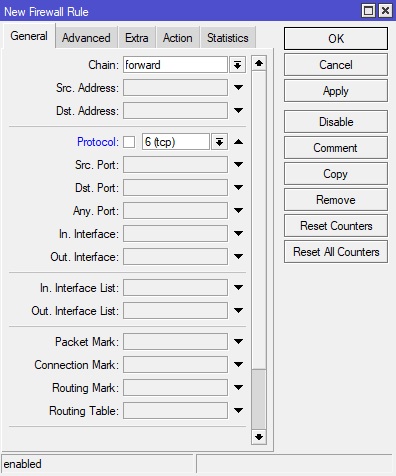This screenshot has height=476, width=396.
Task: Click the In. Interface input box
Action: (x=175, y=234)
